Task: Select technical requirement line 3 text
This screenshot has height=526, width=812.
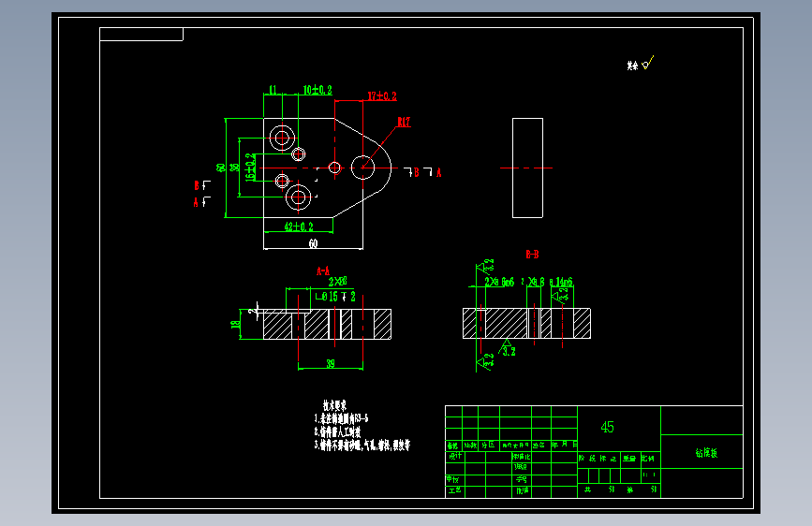Action: click(362, 445)
